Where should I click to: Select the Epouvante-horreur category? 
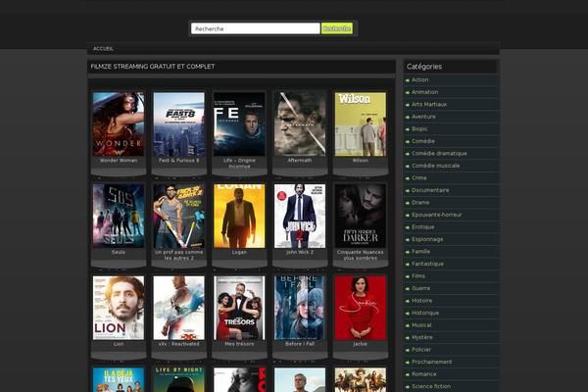(437, 215)
